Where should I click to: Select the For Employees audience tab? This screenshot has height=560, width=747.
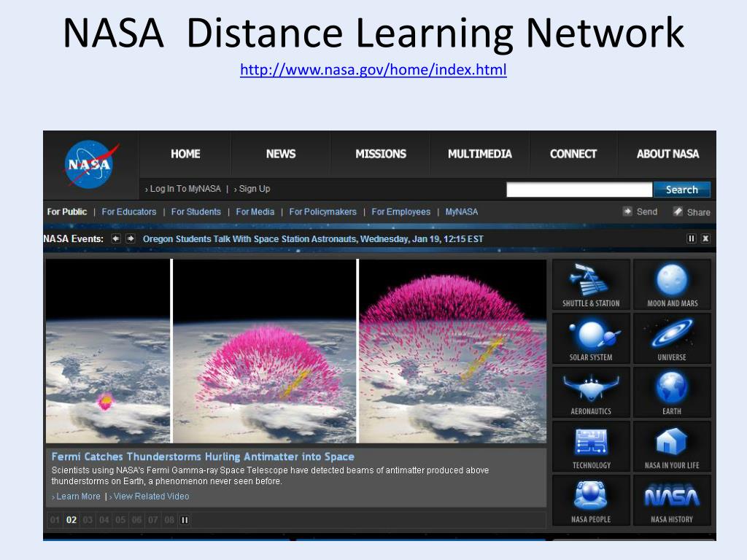pos(400,212)
